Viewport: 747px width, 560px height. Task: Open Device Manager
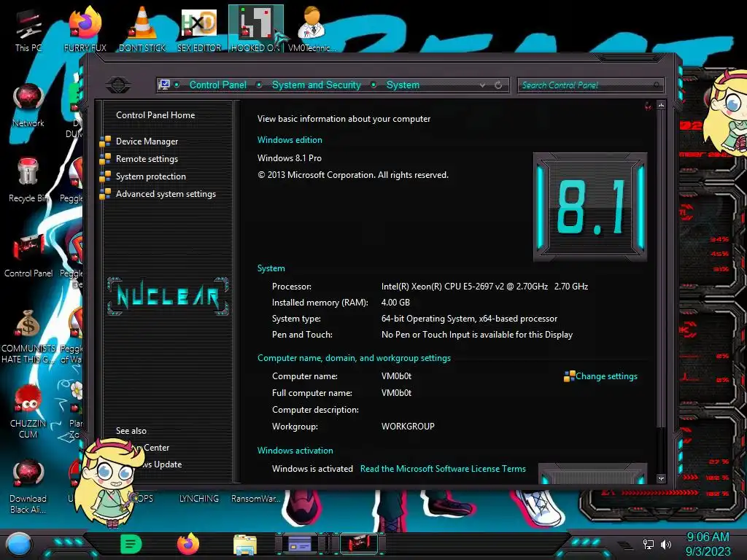point(147,141)
